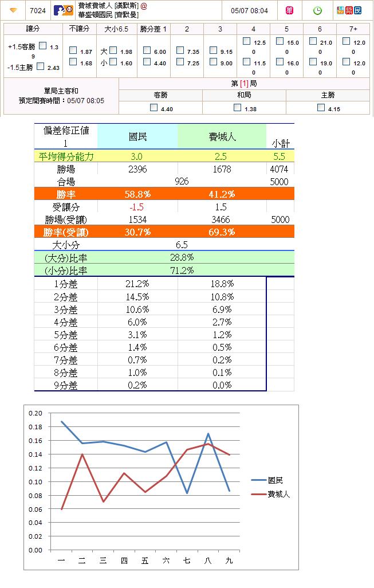This screenshot has height=588, width=374.
Task: Click the 41.2% win rate value
Action: tap(222, 194)
